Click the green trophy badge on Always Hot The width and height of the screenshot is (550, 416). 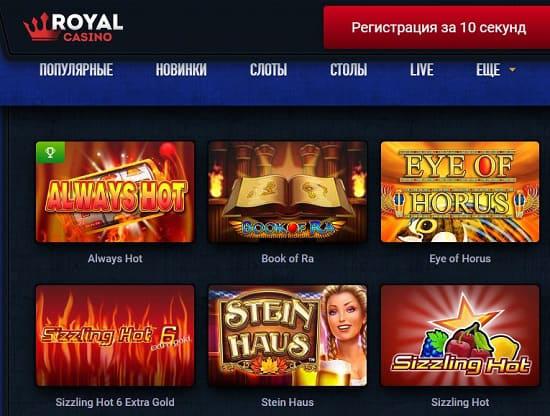[x=51, y=153]
